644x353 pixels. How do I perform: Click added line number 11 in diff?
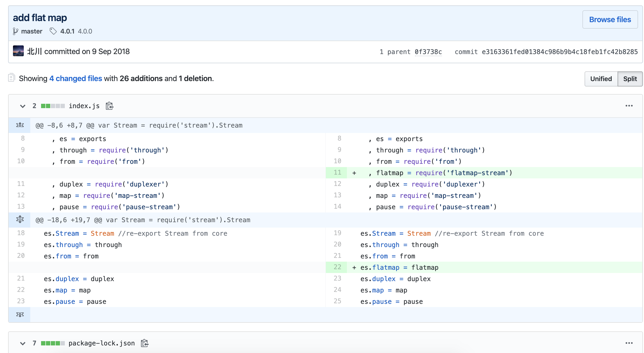tap(337, 172)
